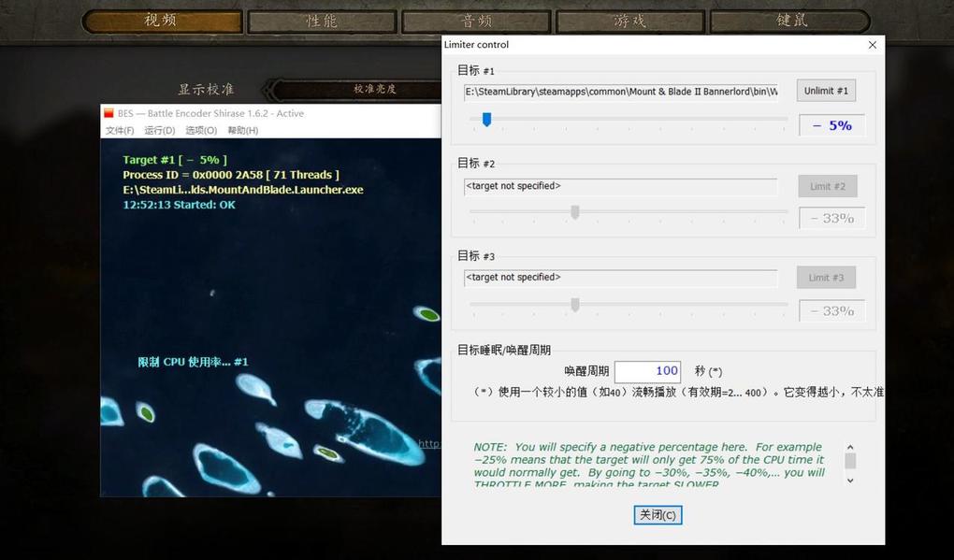Click the 目标 #2 limiter slider thumb

click(x=575, y=212)
